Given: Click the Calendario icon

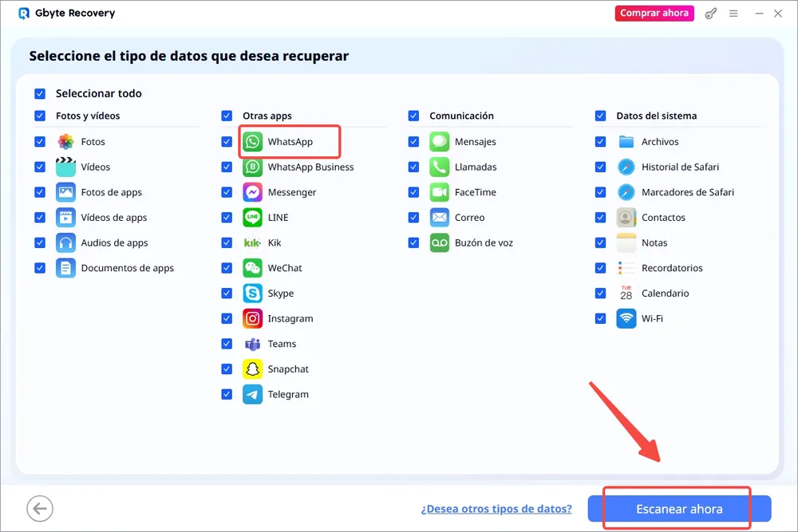Looking at the screenshot, I should (626, 294).
